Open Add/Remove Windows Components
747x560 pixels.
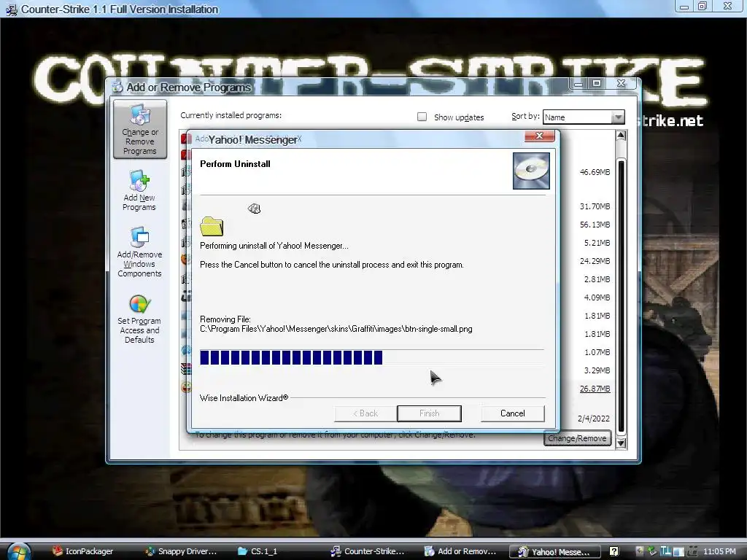[139, 252]
